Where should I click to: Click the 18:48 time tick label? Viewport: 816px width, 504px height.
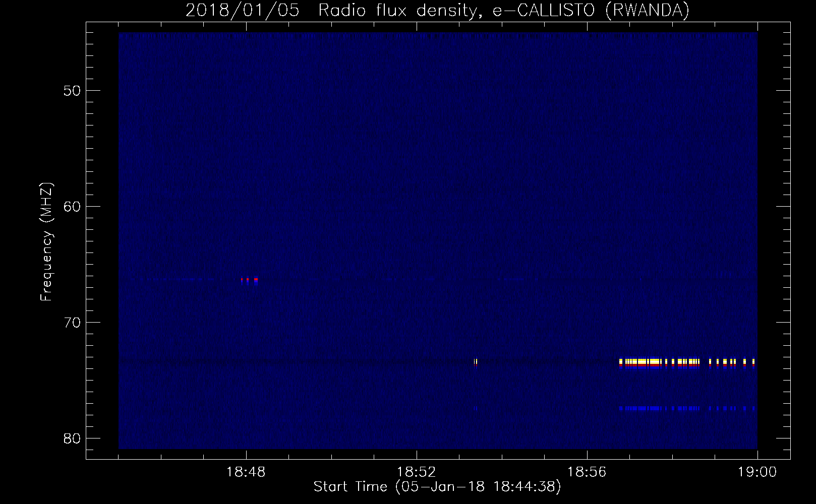pos(246,472)
